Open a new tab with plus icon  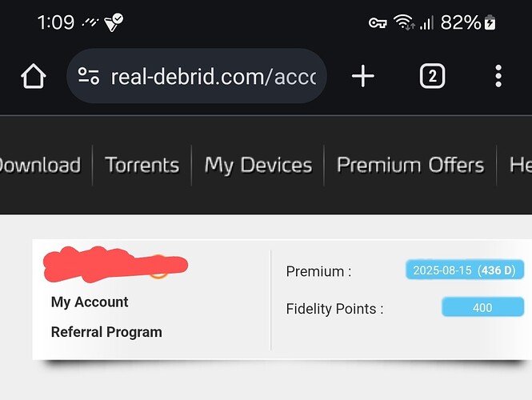pos(363,76)
